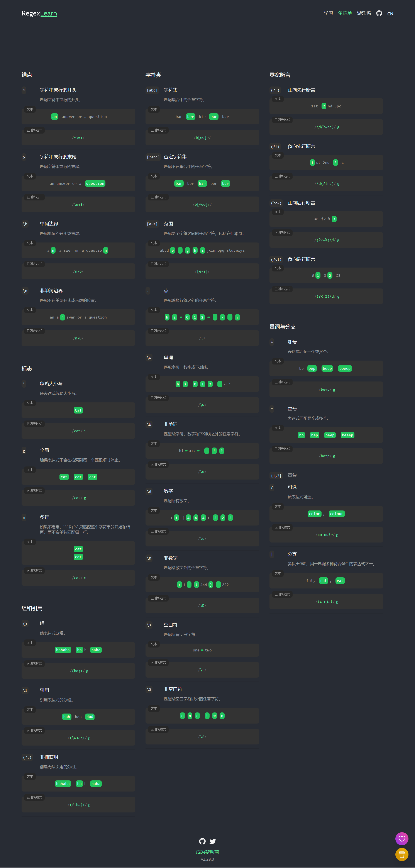Click the [abc] syntax badge
Viewport: 415px width, 868px height.
click(152, 90)
